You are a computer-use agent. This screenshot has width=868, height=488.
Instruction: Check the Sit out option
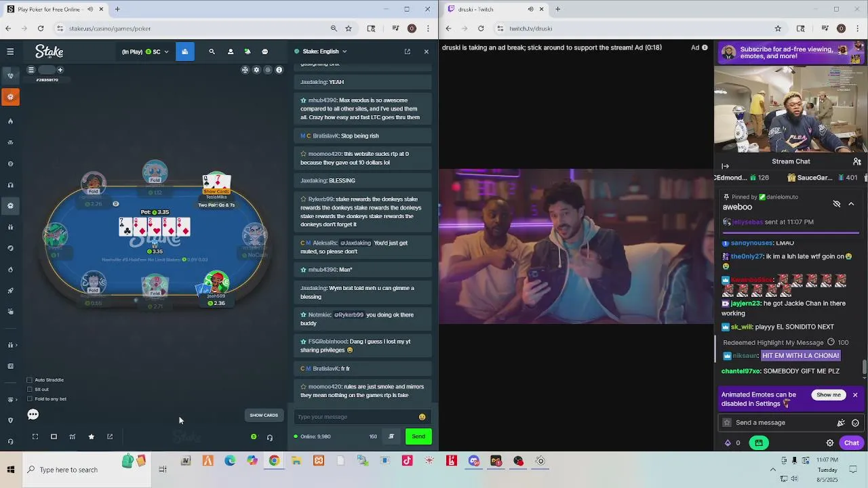click(x=29, y=389)
